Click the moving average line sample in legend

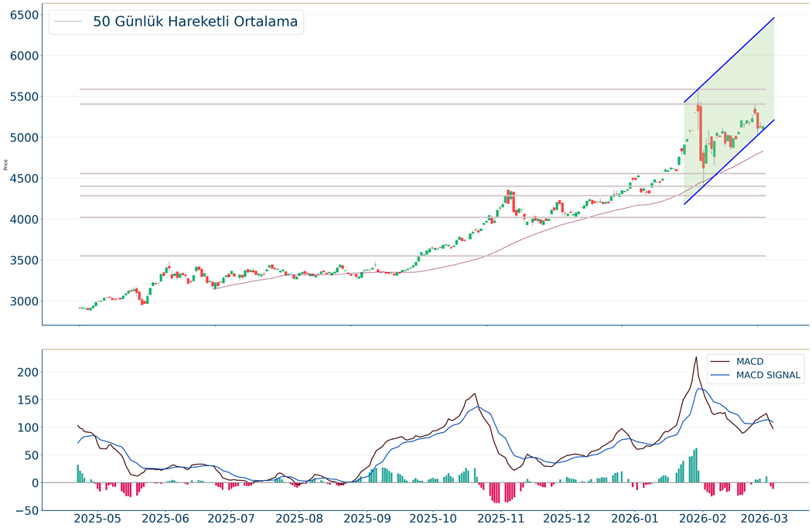click(68, 22)
